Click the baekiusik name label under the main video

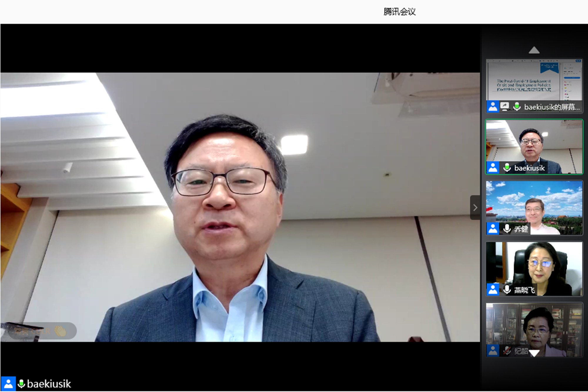click(49, 384)
